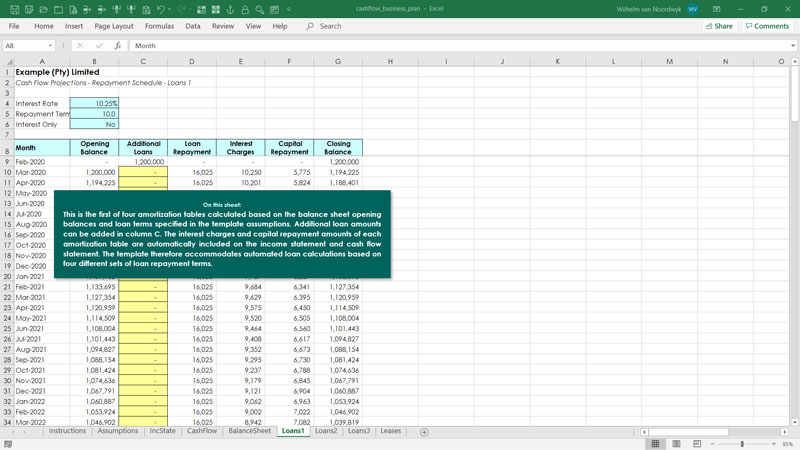Select the CashFlow sheet tab
The width and height of the screenshot is (800, 450).
pos(202,431)
